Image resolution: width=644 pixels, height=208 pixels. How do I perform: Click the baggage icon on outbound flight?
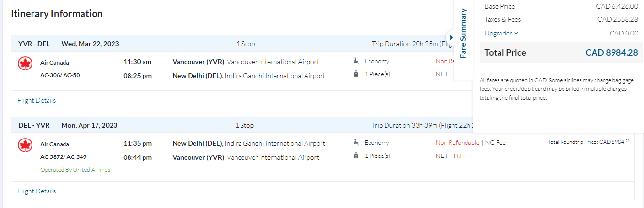[356, 74]
